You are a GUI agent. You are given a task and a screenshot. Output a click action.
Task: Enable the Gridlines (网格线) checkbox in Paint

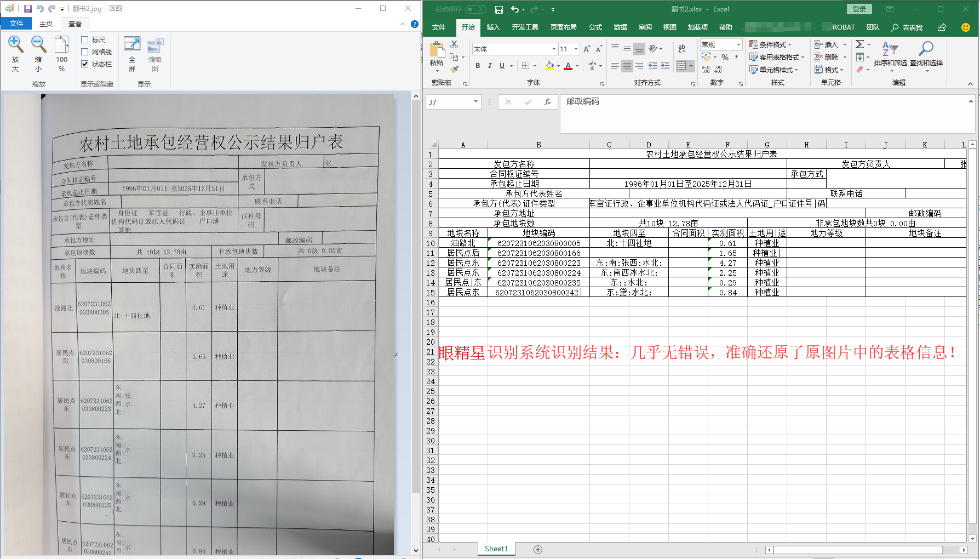tap(85, 52)
